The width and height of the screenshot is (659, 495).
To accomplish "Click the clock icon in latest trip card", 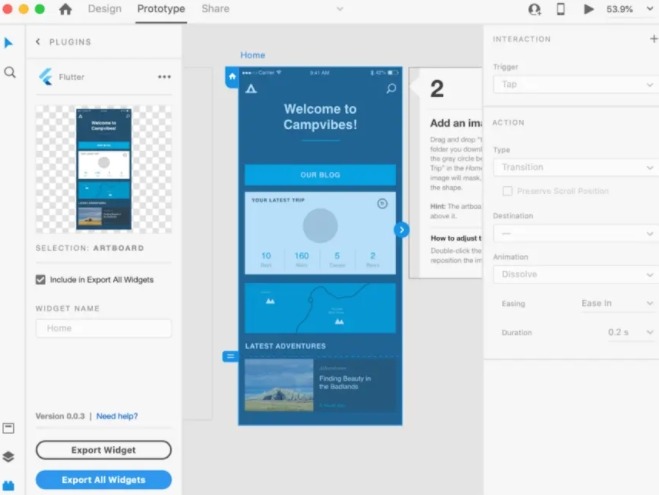I will pos(382,204).
